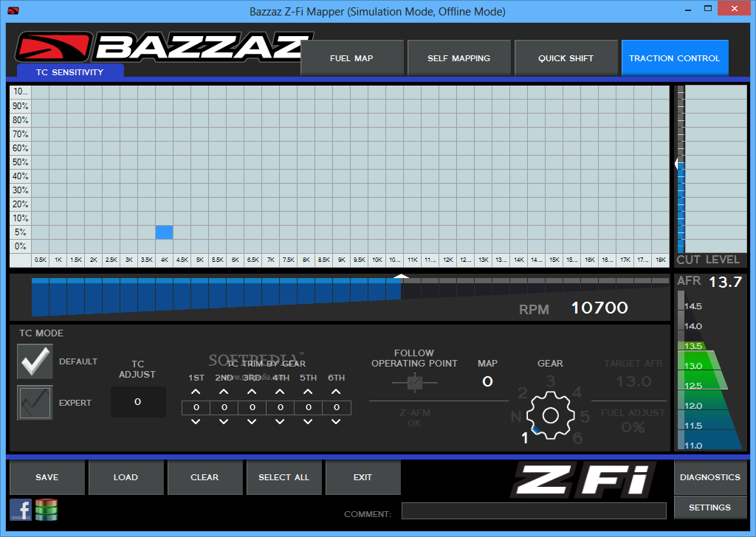Click the green database stack icon

coord(47,510)
